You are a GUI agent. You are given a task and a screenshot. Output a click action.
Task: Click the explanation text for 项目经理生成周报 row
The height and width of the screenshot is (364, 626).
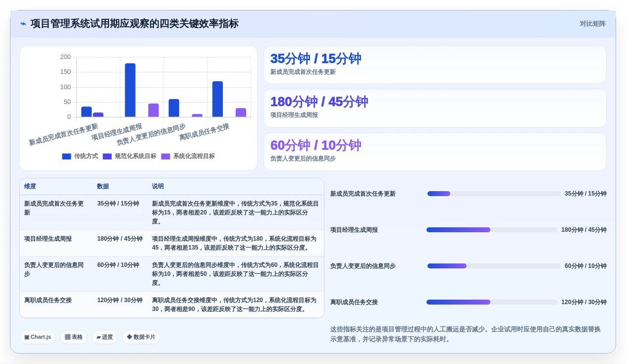(234, 243)
